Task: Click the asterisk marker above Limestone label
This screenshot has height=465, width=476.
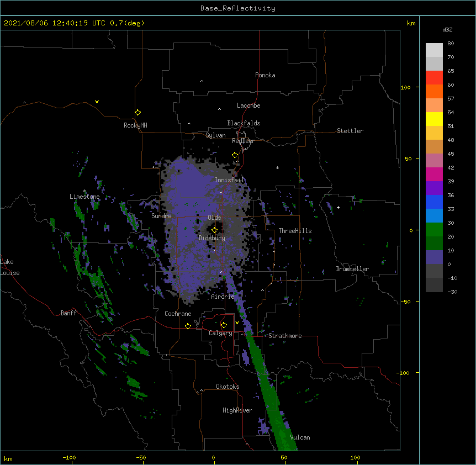Action: 84,191
